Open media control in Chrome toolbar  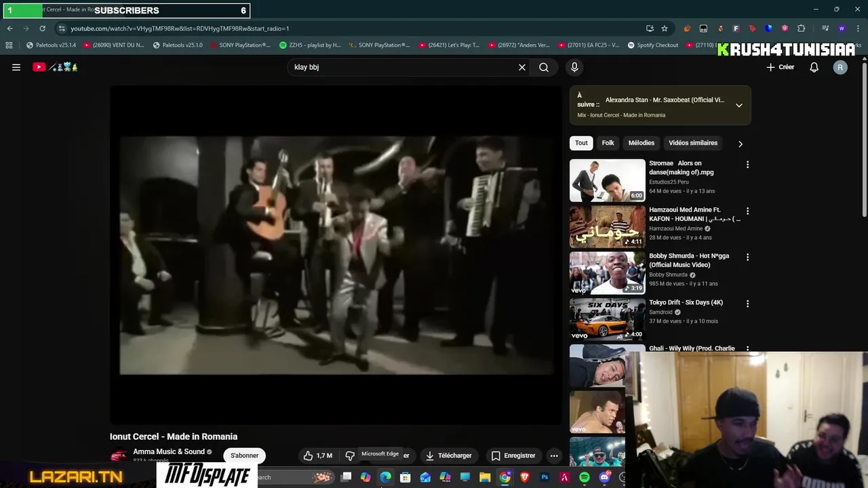tap(825, 28)
